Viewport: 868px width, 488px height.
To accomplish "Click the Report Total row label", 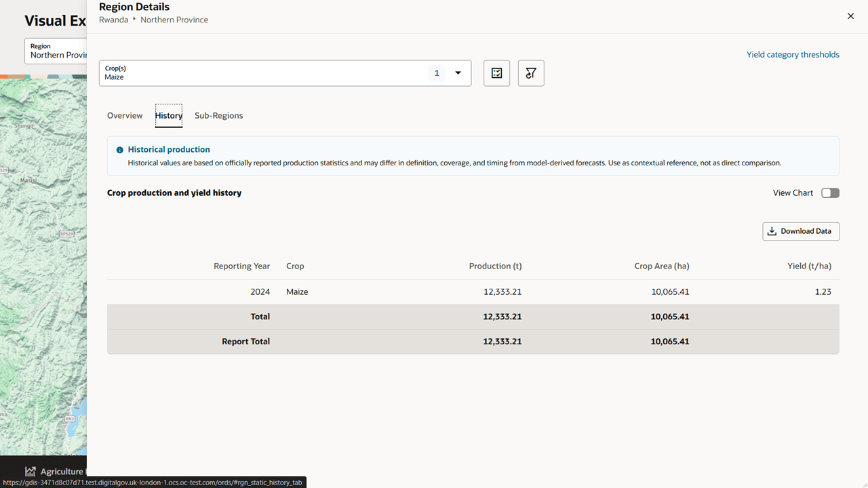I will click(x=245, y=342).
